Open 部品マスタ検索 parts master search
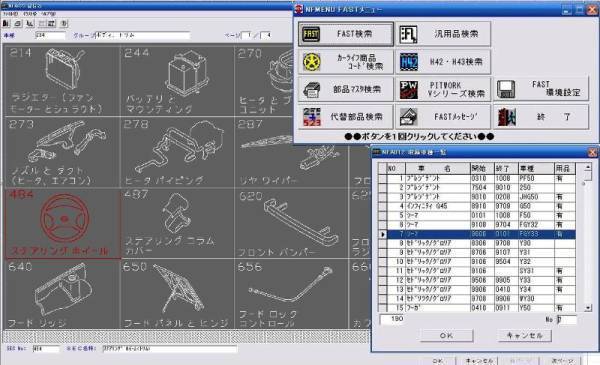This screenshot has width=600, height=365. click(x=346, y=89)
